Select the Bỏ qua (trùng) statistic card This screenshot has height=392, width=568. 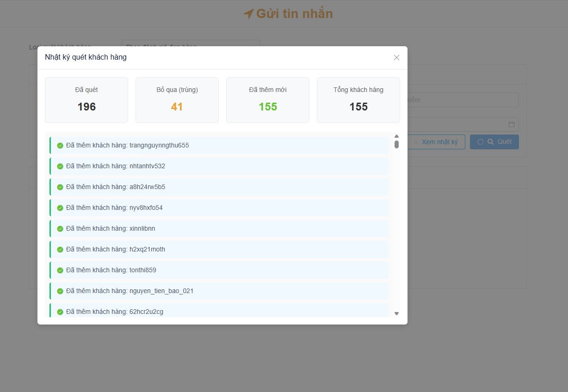(x=177, y=100)
